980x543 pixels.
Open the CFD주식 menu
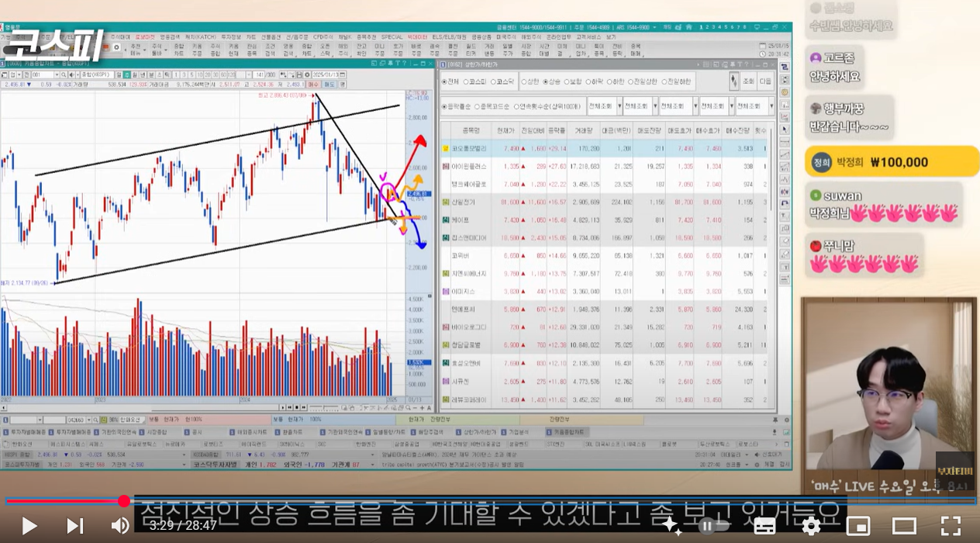click(x=323, y=36)
